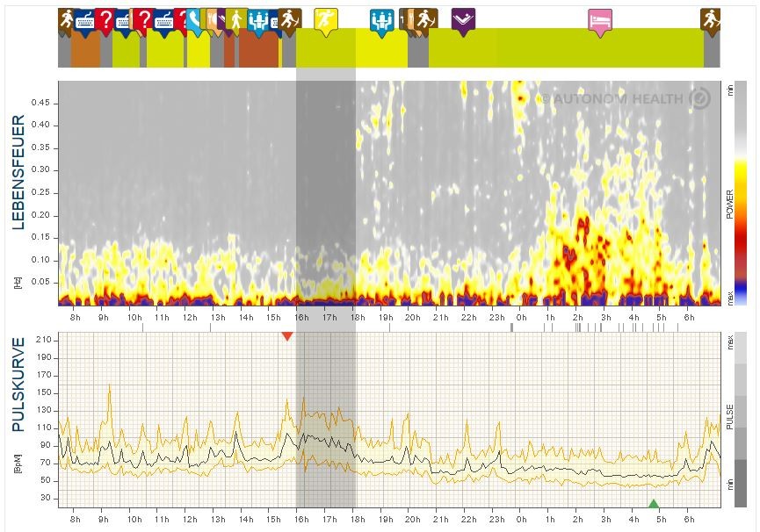Select the orange segment under the first keyboard icon
The image size is (760, 532).
pyautogui.click(x=85, y=50)
